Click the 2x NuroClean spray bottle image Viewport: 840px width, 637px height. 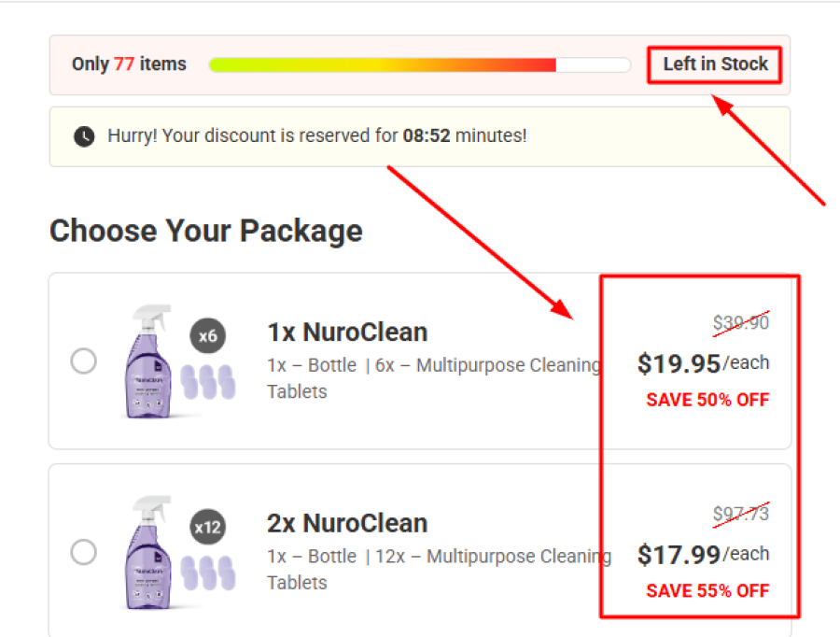[149, 552]
